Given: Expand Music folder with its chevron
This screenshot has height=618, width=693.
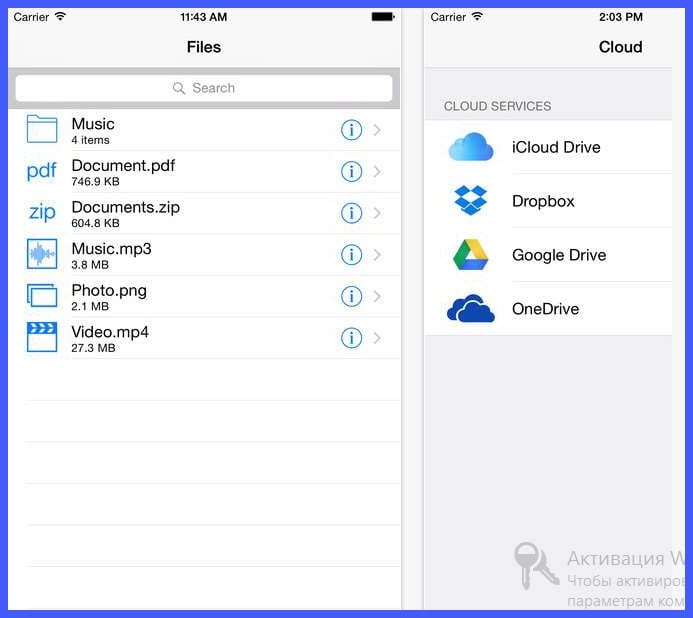Looking at the screenshot, I should pyautogui.click(x=377, y=130).
